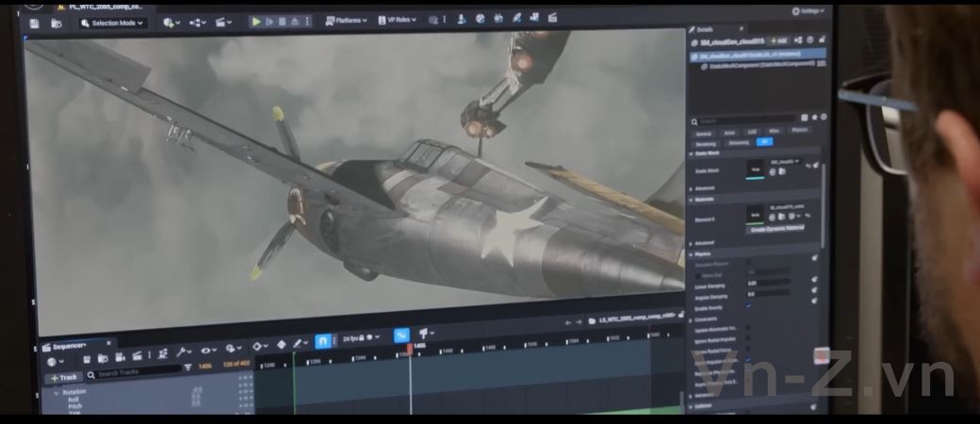Select the LOD filter in Details
Screen dimensions: 980x424
pyautogui.click(x=752, y=132)
